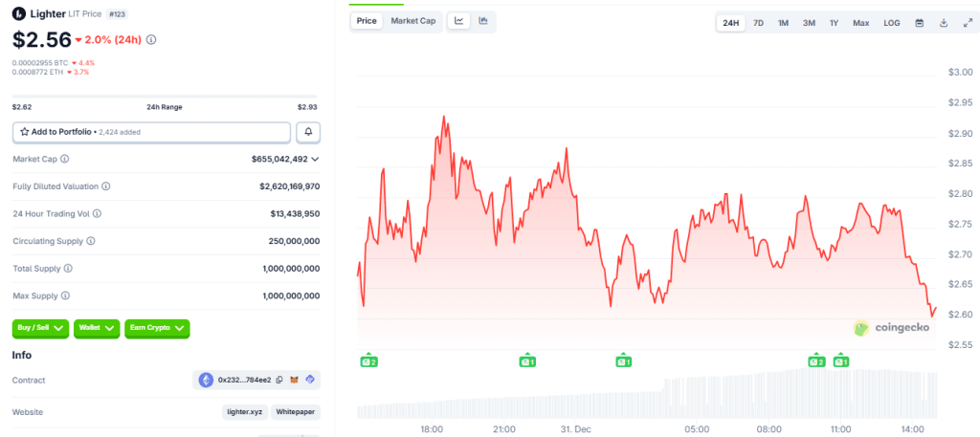The image size is (980, 437).
Task: Switch to the Market Cap tab
Action: [x=413, y=21]
